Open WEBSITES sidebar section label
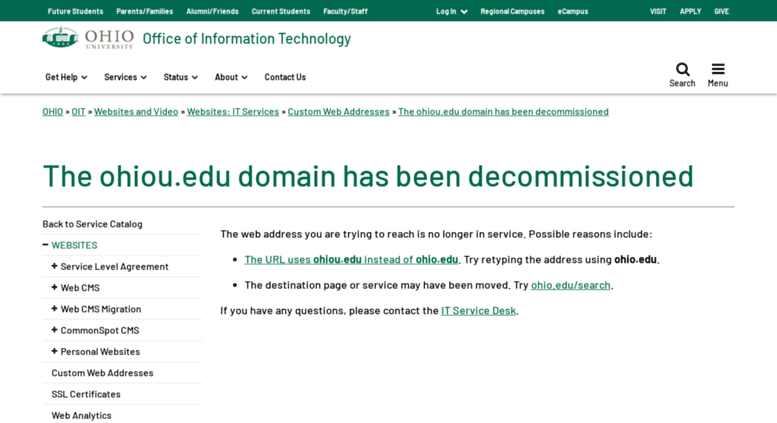 tap(74, 245)
